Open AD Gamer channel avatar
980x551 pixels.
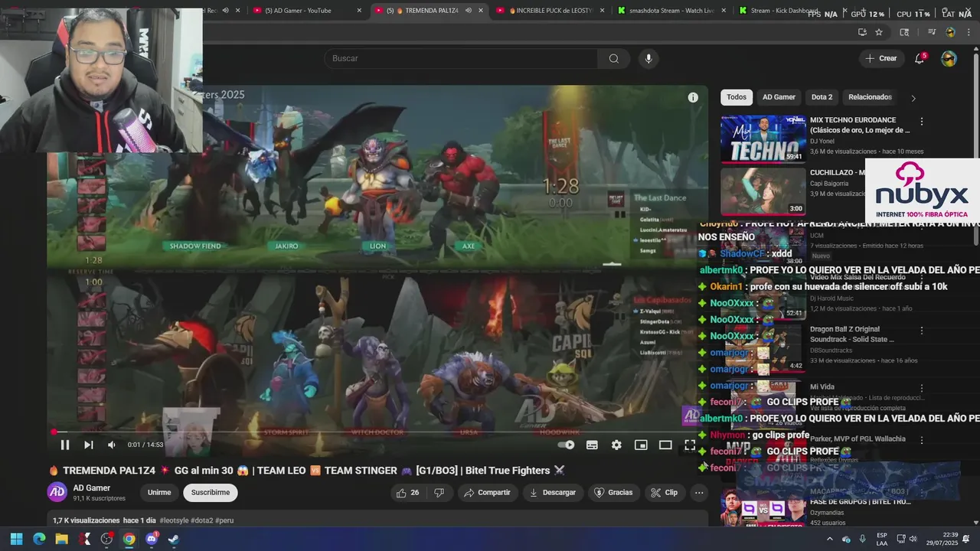pos(57,492)
